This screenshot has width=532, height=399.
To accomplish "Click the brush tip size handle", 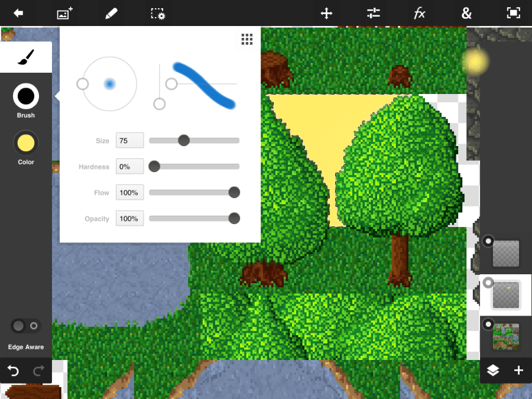I will point(82,84).
